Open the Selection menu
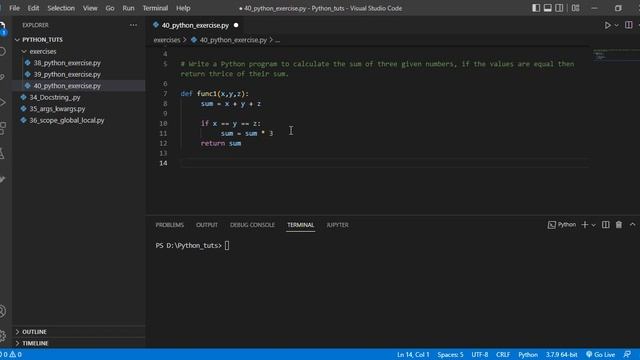The image size is (640, 360). pyautogui.click(x=61, y=8)
